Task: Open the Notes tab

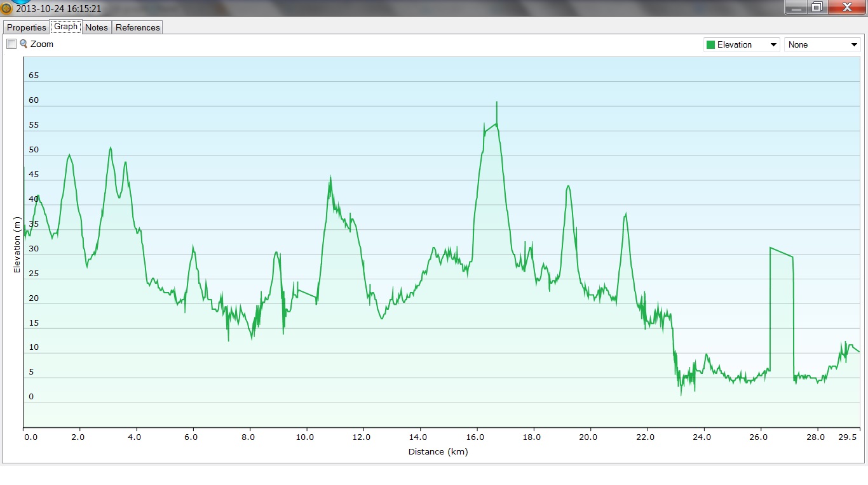Action: click(97, 27)
